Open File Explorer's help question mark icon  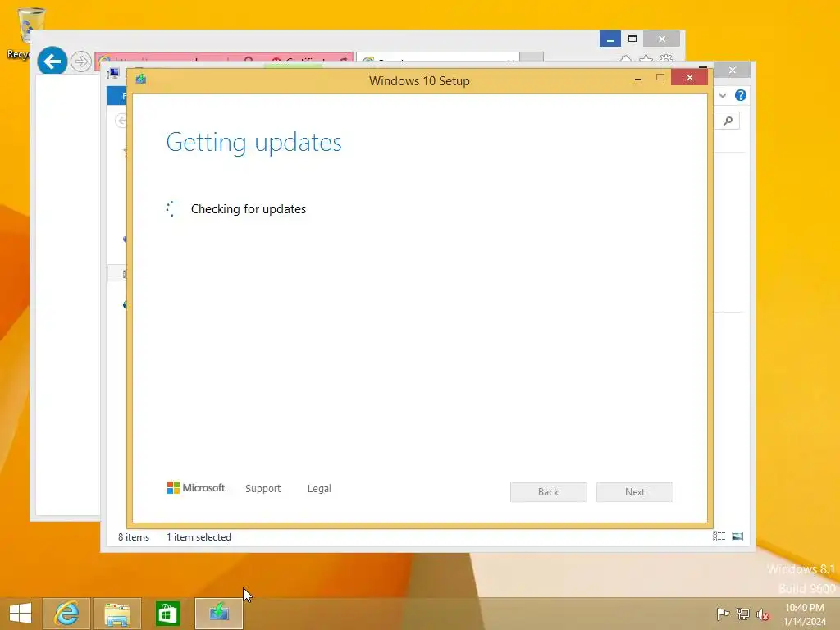pos(741,95)
